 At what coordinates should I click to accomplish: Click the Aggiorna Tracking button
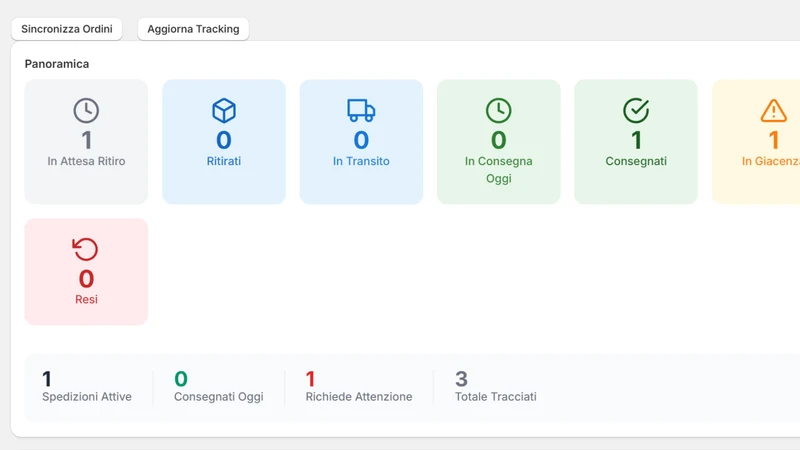pos(193,29)
